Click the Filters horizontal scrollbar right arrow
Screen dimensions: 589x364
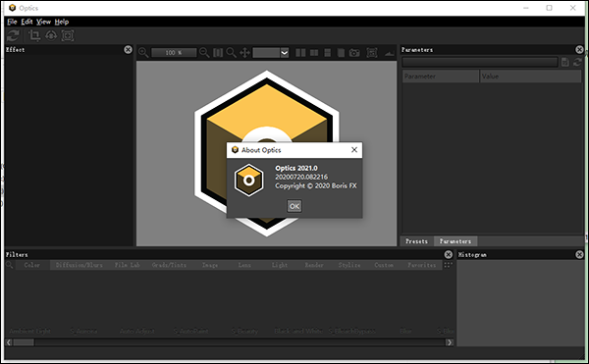449,342
